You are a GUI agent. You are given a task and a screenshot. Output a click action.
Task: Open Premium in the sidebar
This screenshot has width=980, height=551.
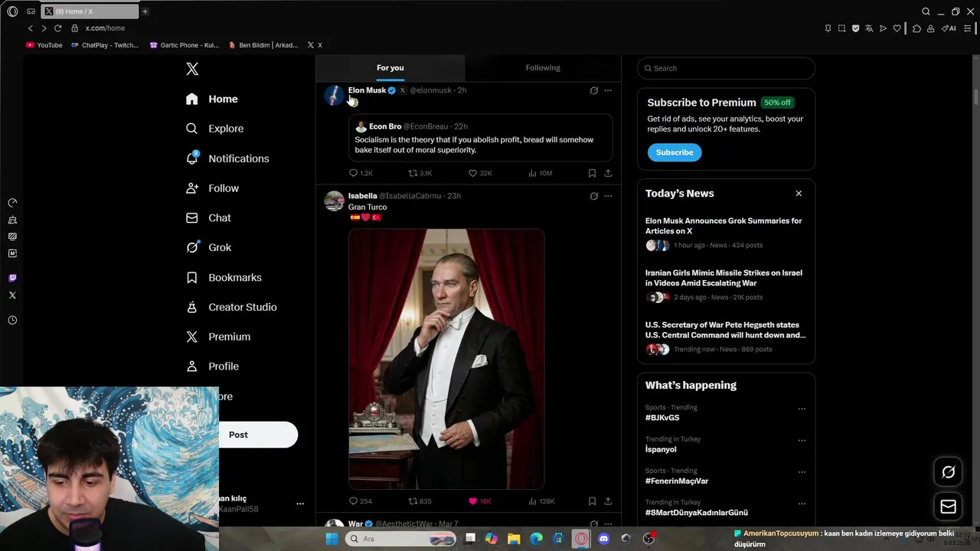point(218,337)
